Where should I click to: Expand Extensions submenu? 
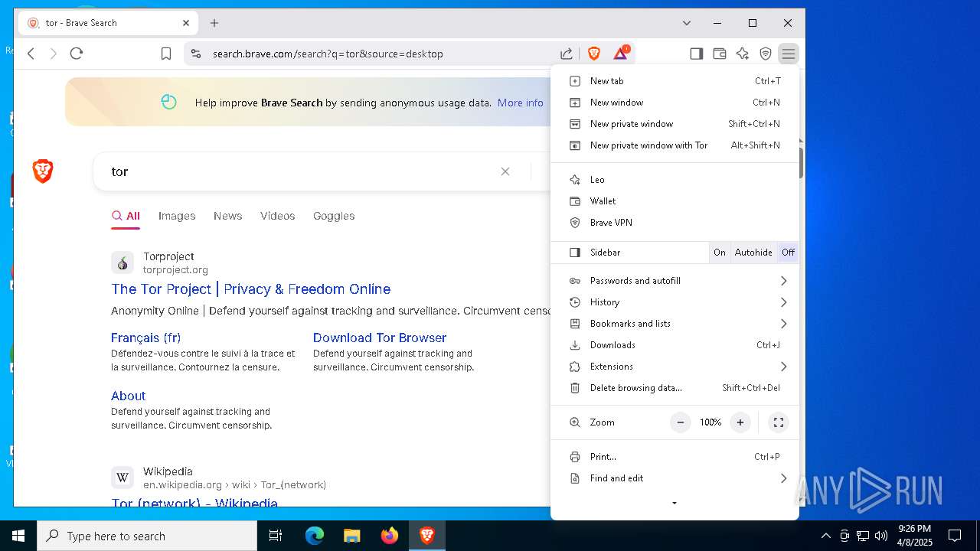(x=675, y=367)
